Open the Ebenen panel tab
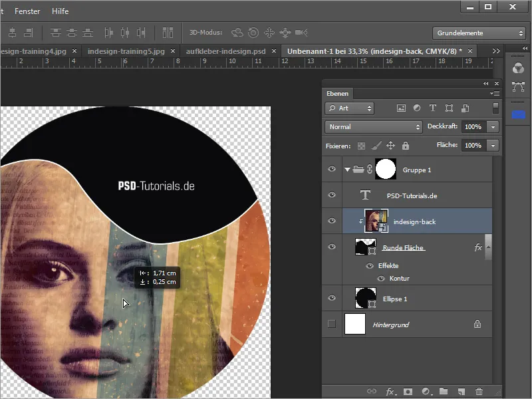The image size is (532, 399). [x=337, y=94]
